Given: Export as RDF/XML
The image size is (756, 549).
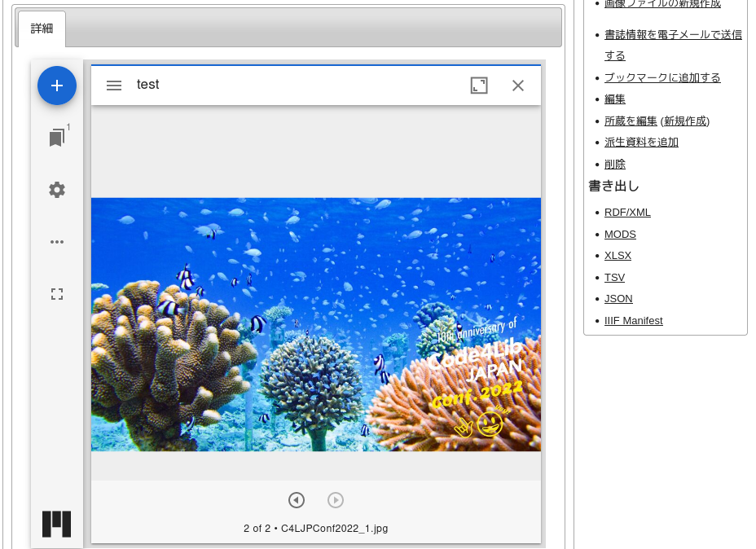Looking at the screenshot, I should click(x=627, y=213).
